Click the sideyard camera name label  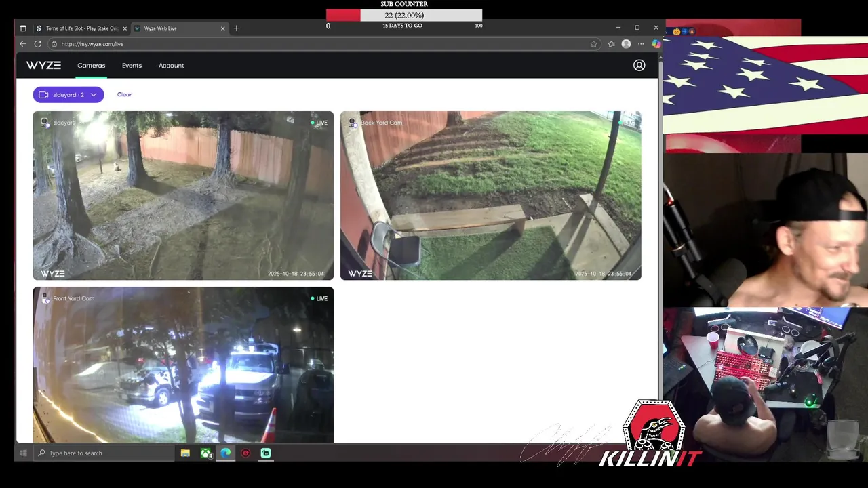64,123
